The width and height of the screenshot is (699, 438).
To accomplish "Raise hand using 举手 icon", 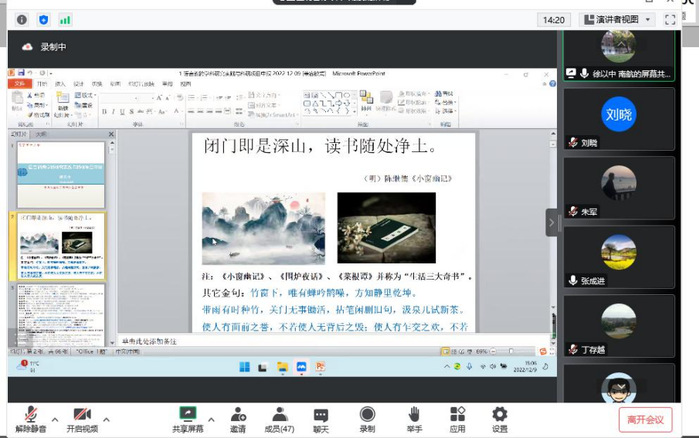I will pyautogui.click(x=413, y=414).
